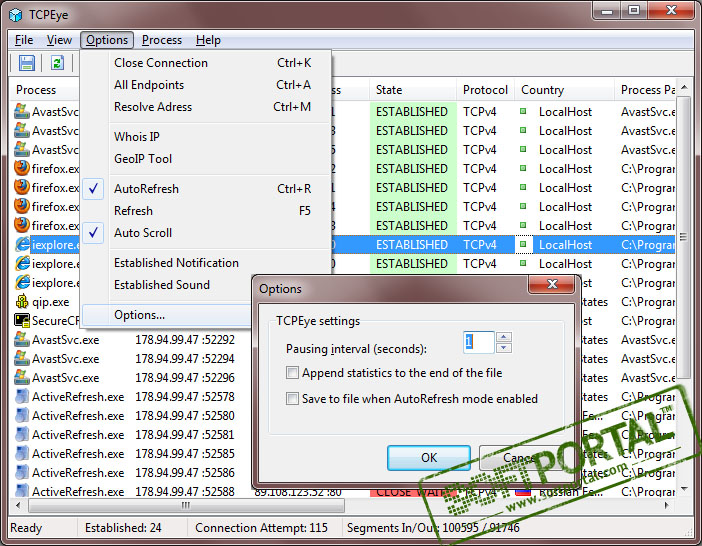Select the qip.exe process icon

tap(21, 302)
